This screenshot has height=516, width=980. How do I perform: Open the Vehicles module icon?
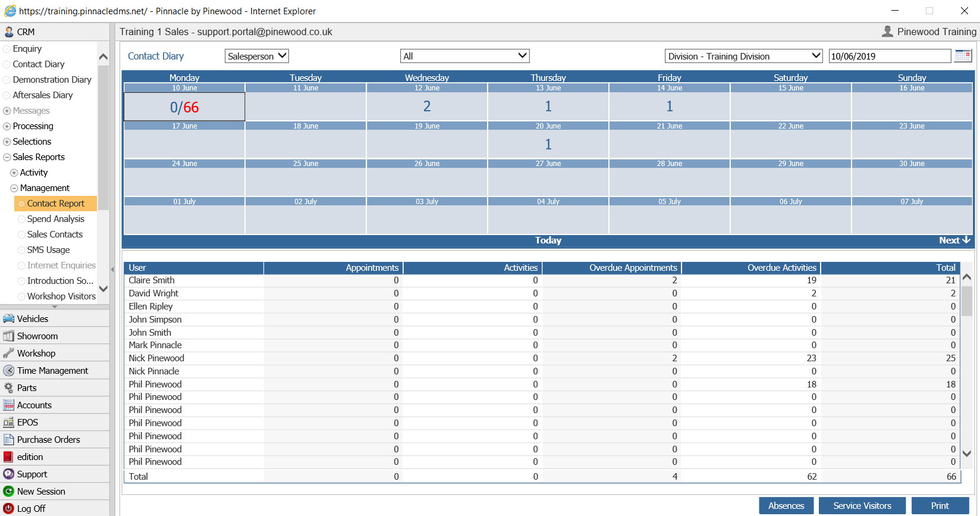[9, 318]
